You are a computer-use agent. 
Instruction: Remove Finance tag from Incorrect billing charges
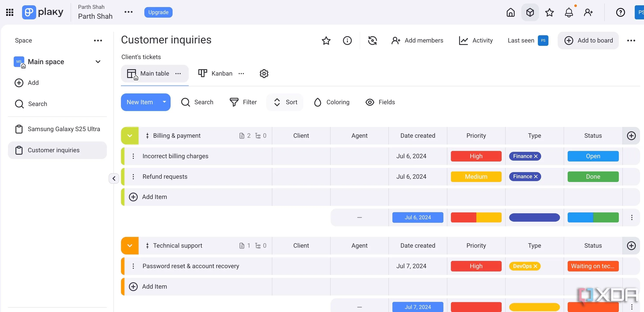pos(536,156)
